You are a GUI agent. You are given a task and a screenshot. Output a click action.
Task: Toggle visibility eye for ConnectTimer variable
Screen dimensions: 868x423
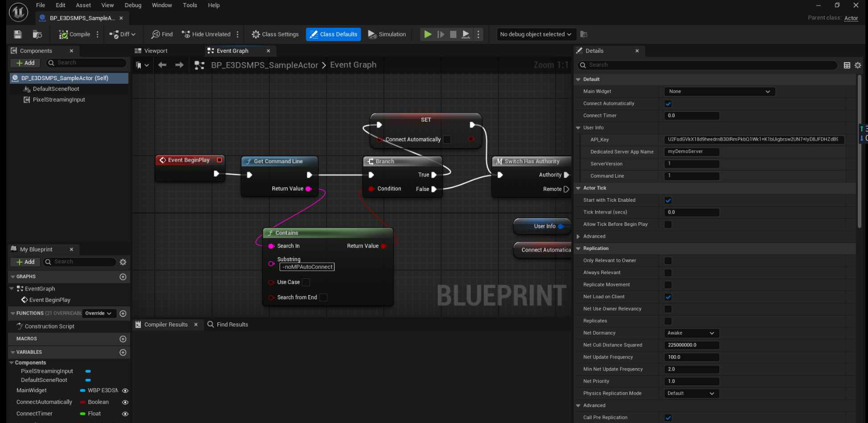click(x=125, y=414)
